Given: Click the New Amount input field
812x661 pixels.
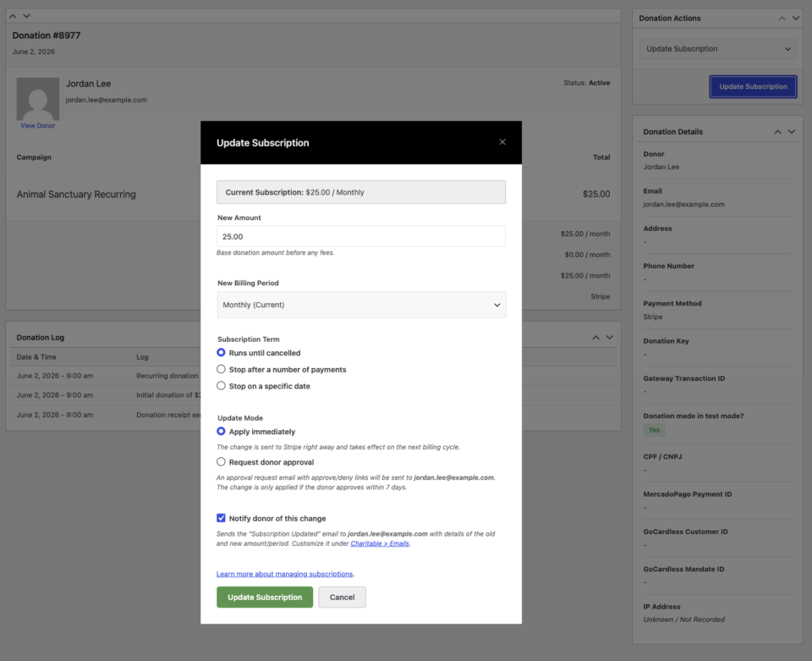Looking at the screenshot, I should [x=361, y=236].
